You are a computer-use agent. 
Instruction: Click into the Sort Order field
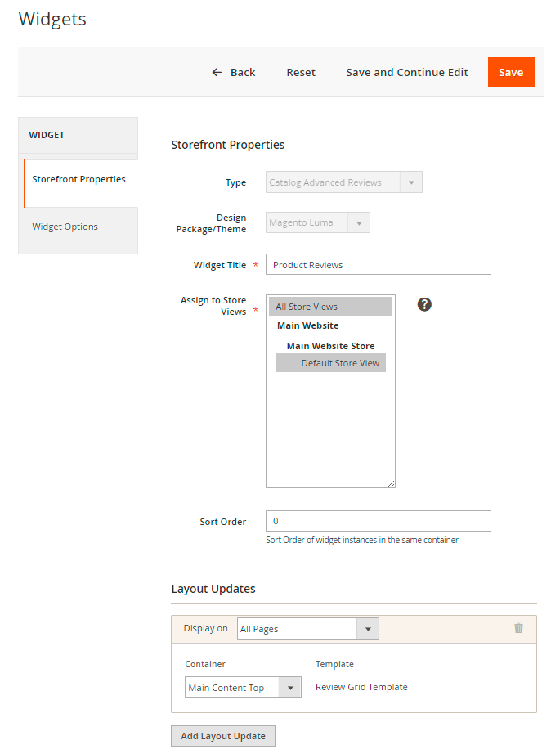coord(378,521)
